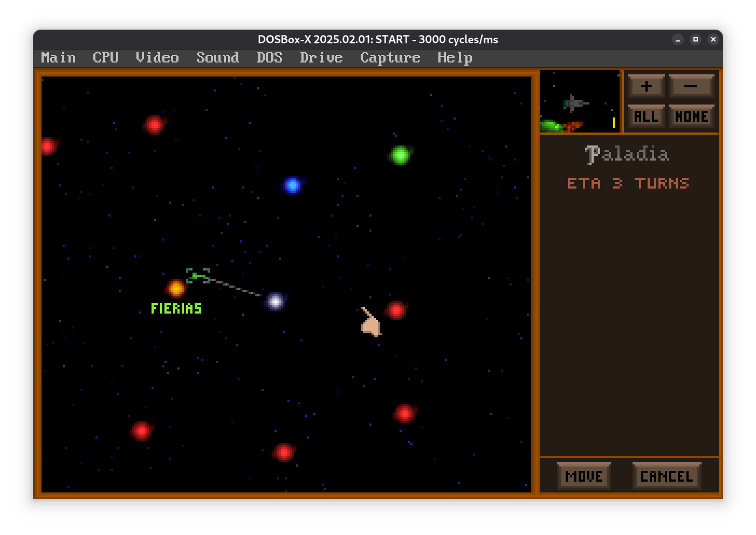Screen dimensions: 756x535
Task: Confirm fleet travel with MOVE button
Action: tap(584, 476)
